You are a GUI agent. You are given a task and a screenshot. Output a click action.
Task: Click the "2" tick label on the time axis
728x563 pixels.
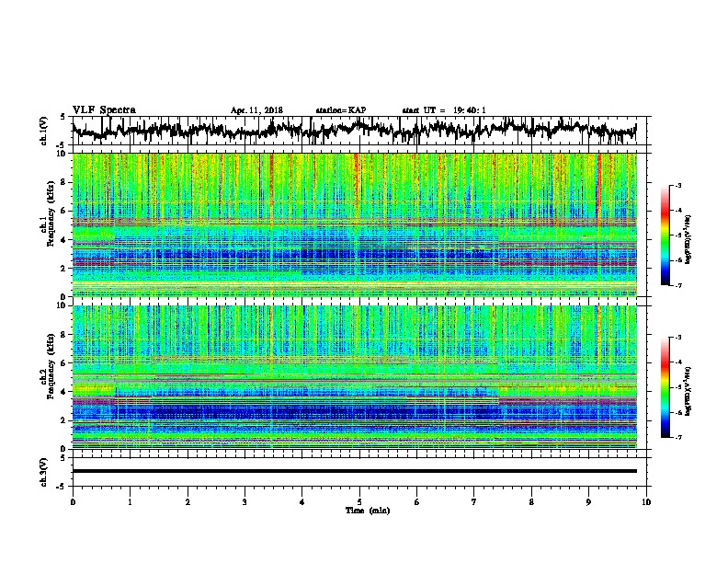click(x=188, y=502)
